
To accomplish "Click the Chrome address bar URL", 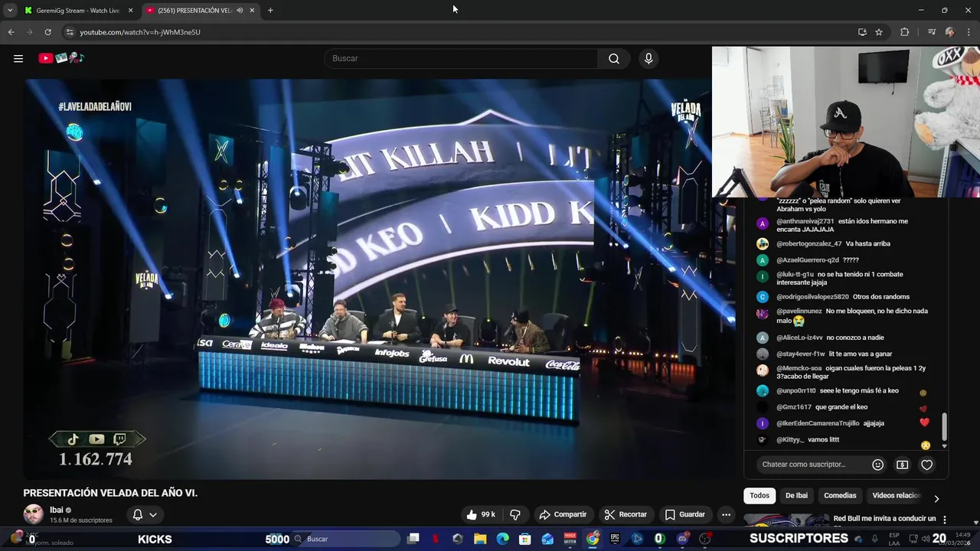I will (x=140, y=32).
